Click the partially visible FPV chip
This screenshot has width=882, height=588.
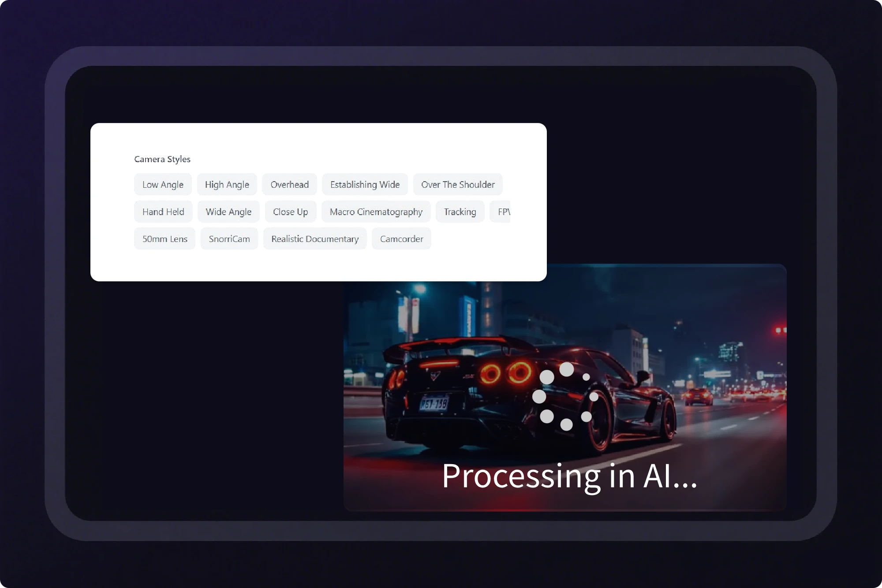coord(501,212)
